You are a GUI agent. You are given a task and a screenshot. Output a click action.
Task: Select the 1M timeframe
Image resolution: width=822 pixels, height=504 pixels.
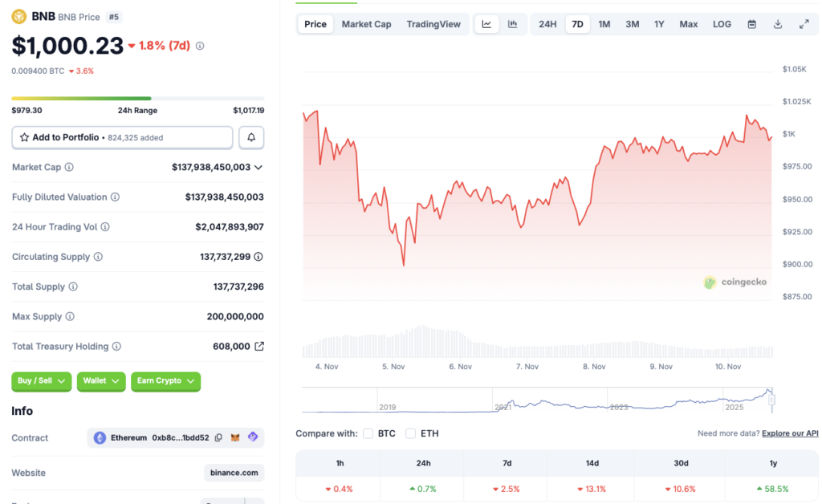click(604, 24)
